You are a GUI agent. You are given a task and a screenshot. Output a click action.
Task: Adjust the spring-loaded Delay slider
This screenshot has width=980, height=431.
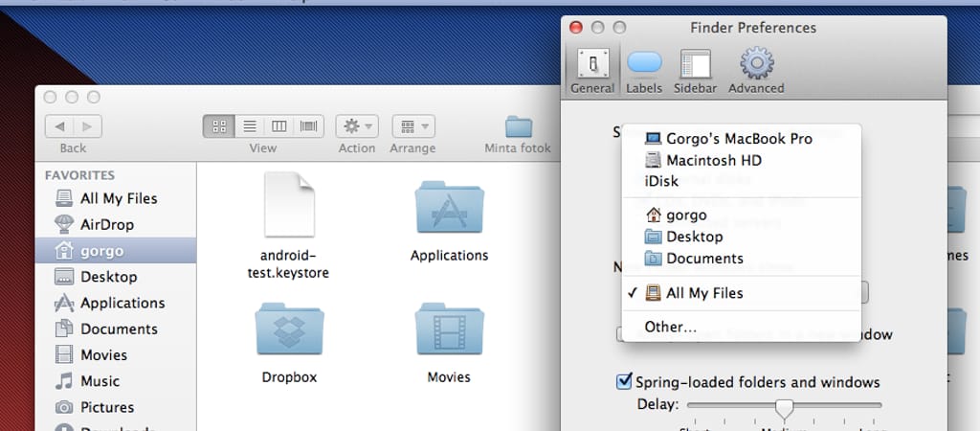click(x=784, y=408)
